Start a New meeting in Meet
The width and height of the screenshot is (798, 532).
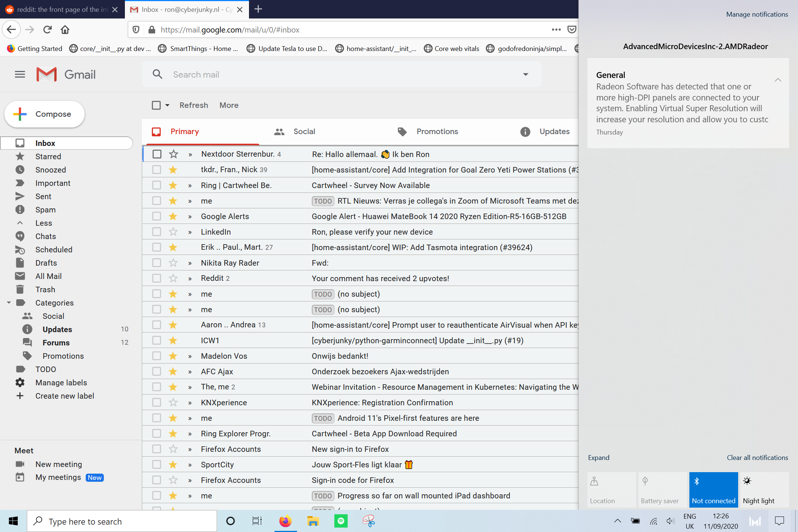click(x=58, y=464)
